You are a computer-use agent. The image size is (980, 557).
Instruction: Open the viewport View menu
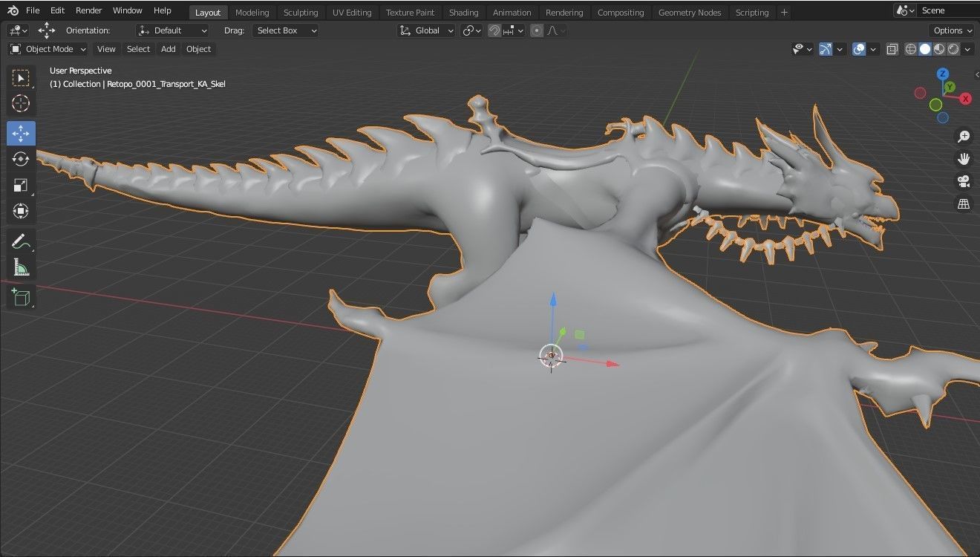tap(106, 49)
